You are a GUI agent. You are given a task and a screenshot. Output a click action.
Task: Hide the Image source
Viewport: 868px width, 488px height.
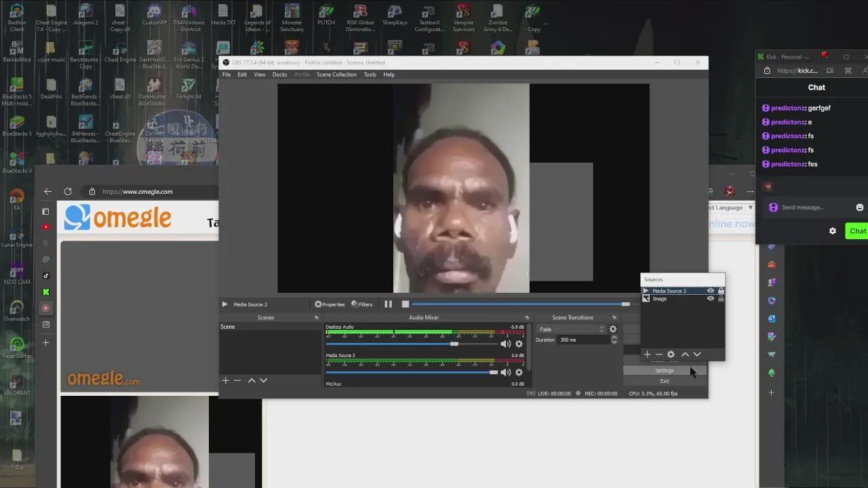710,298
